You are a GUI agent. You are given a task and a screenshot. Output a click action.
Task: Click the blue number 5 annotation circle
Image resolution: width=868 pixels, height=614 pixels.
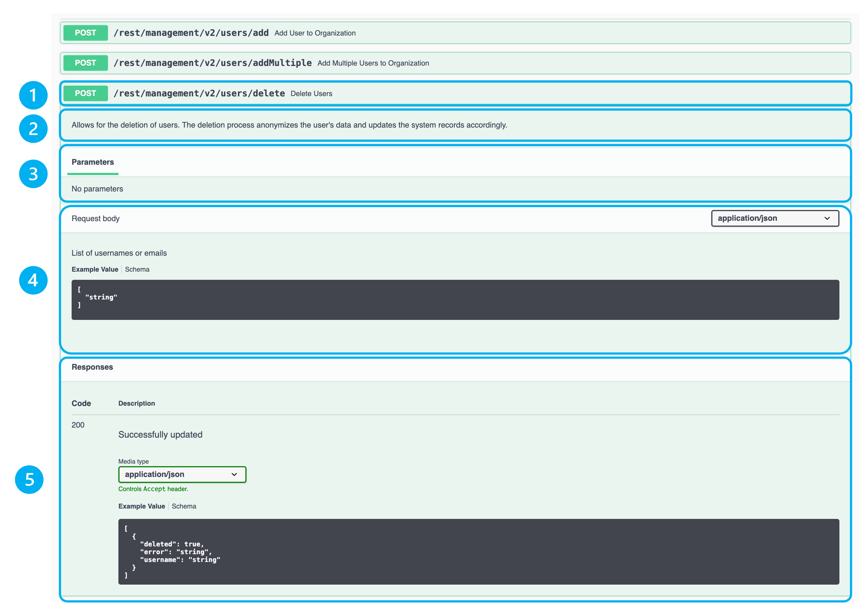click(30, 479)
